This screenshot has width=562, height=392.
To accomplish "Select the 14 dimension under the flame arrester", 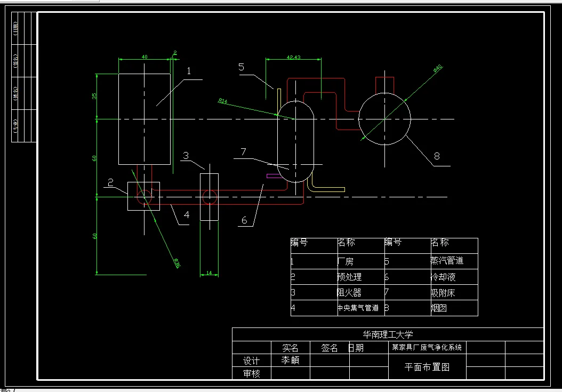I will pos(210,273).
